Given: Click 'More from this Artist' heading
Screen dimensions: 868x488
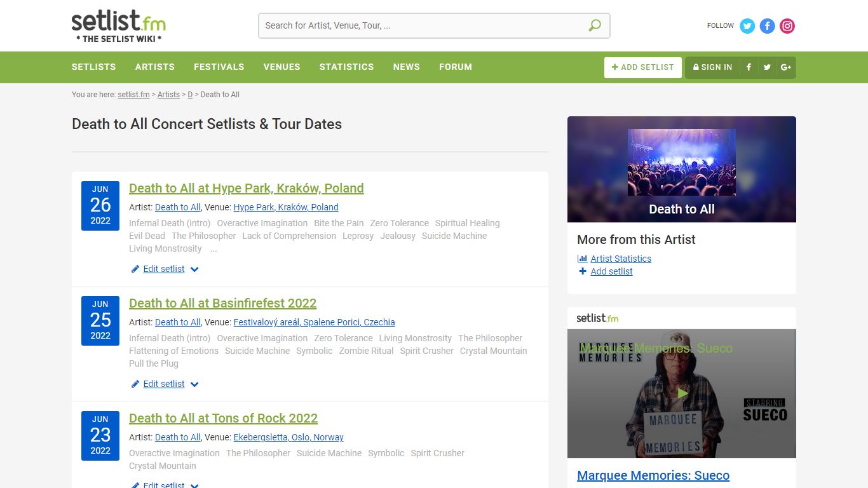Looking at the screenshot, I should tap(636, 240).
